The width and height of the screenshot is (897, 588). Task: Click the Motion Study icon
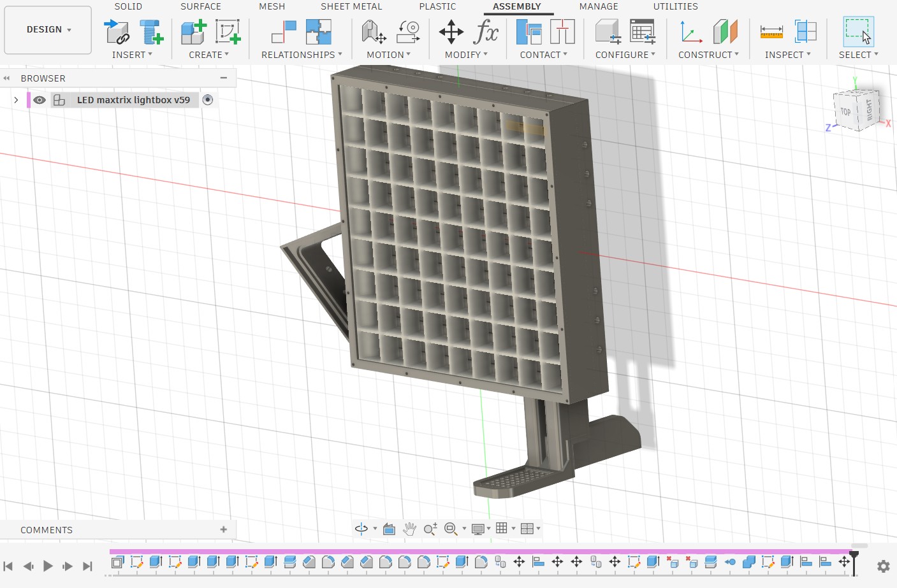tap(374, 31)
